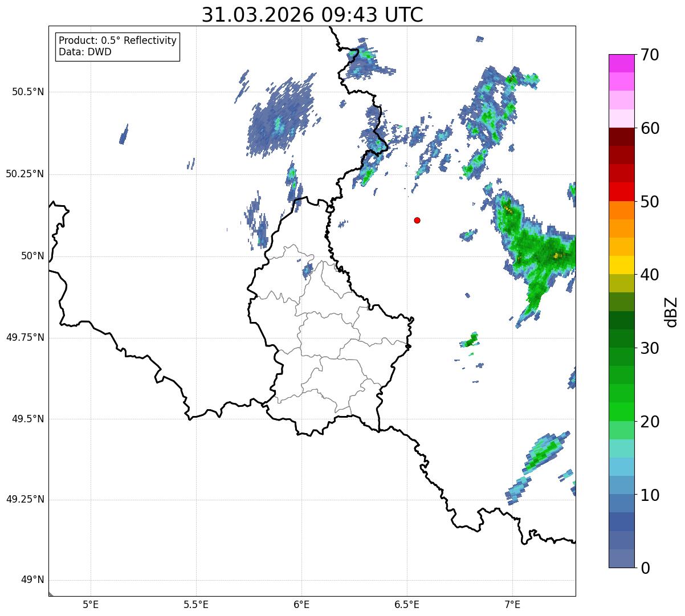
Task: Click the 5.5°E longitude label
Action: click(196, 605)
